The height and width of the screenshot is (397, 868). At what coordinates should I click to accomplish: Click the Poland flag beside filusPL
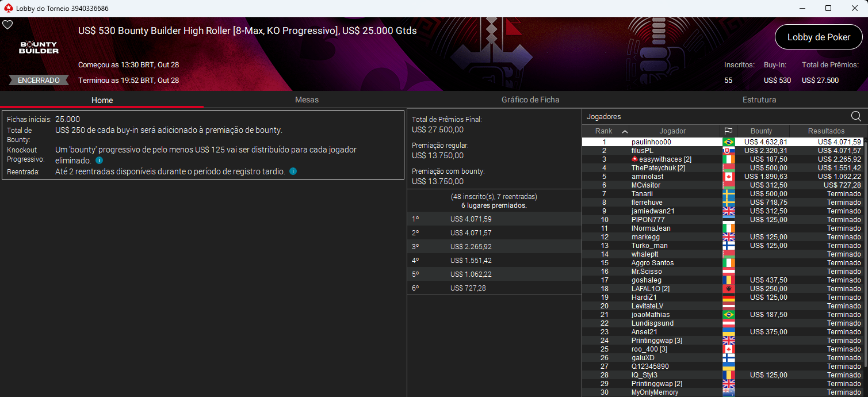coord(728,150)
